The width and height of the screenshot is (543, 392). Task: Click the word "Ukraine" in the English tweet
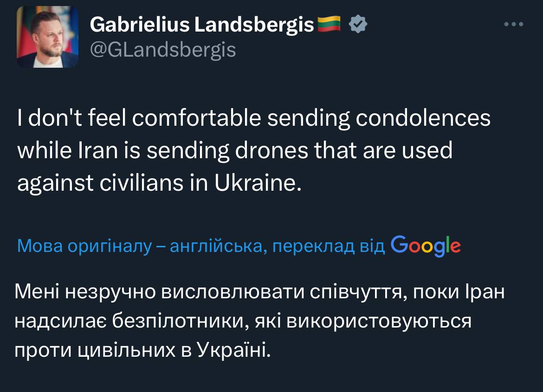[x=256, y=185]
